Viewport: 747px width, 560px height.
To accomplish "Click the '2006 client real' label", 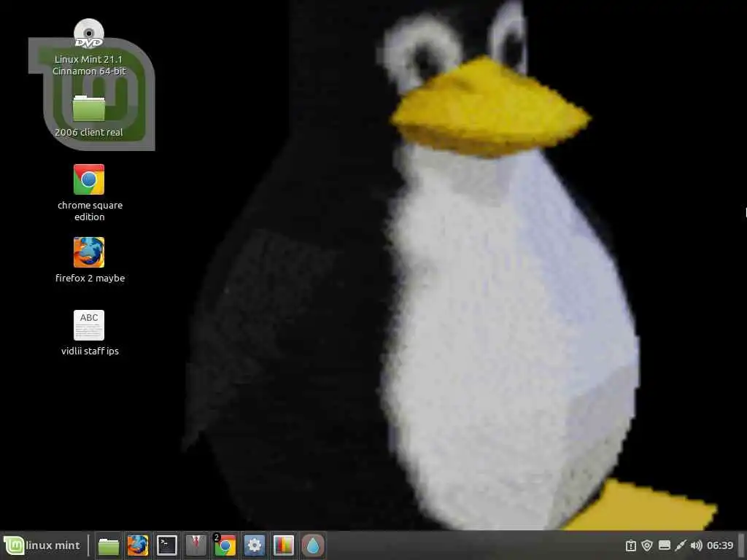I will (x=88, y=133).
